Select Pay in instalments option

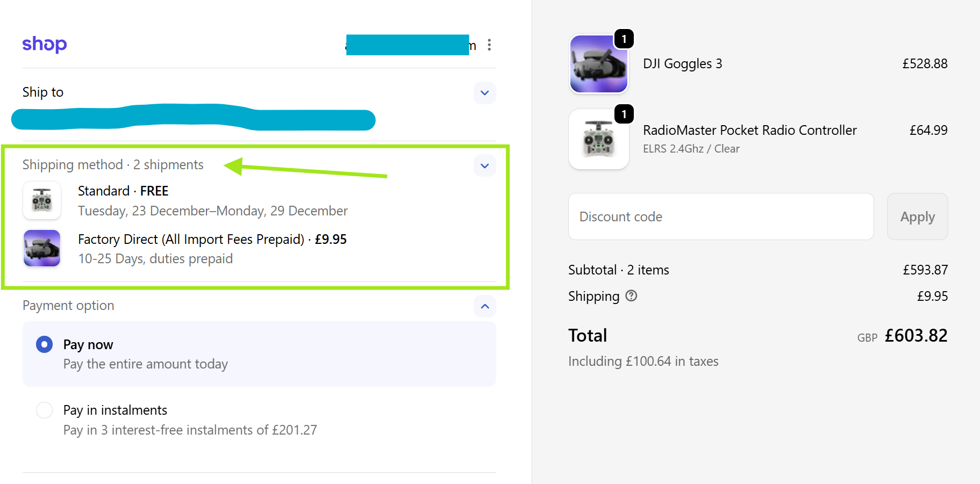tap(44, 410)
